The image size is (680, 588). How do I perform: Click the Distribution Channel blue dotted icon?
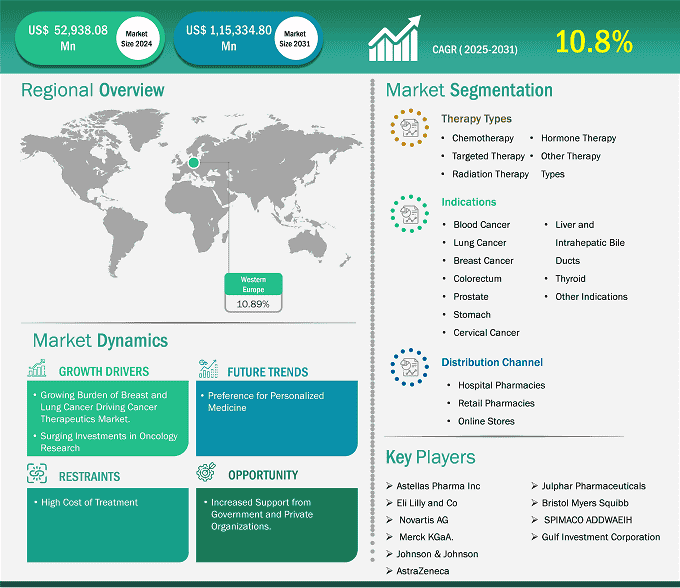[x=409, y=367]
